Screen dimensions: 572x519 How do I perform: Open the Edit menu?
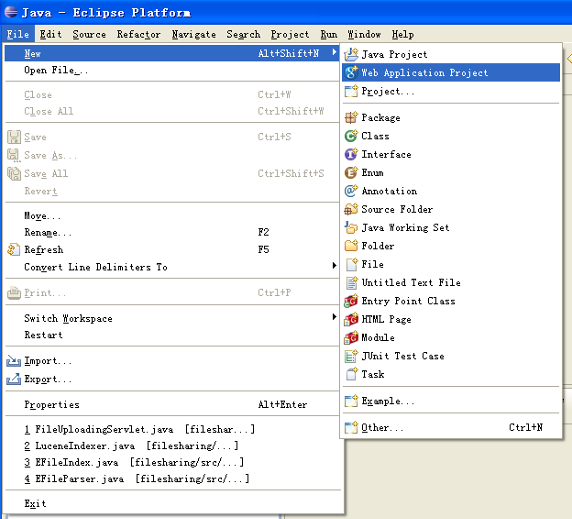coord(51,34)
